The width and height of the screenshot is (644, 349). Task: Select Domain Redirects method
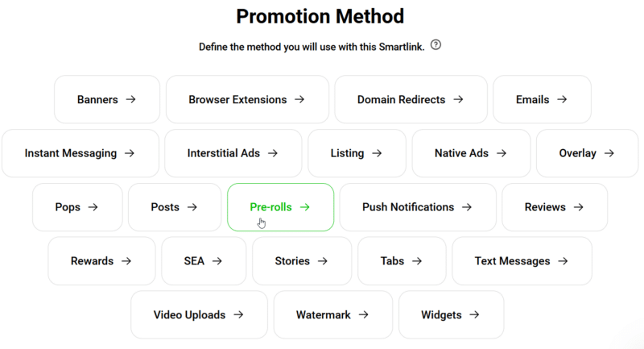pyautogui.click(x=411, y=100)
